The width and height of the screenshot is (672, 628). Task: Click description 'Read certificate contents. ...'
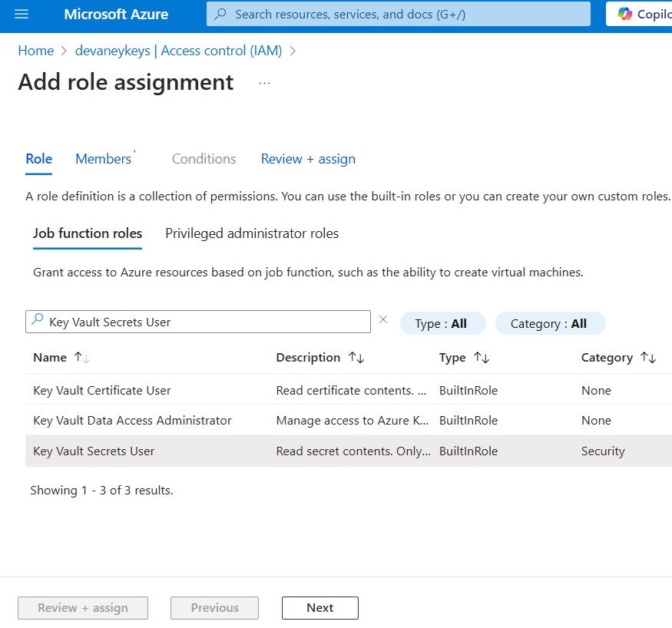pyautogui.click(x=352, y=390)
